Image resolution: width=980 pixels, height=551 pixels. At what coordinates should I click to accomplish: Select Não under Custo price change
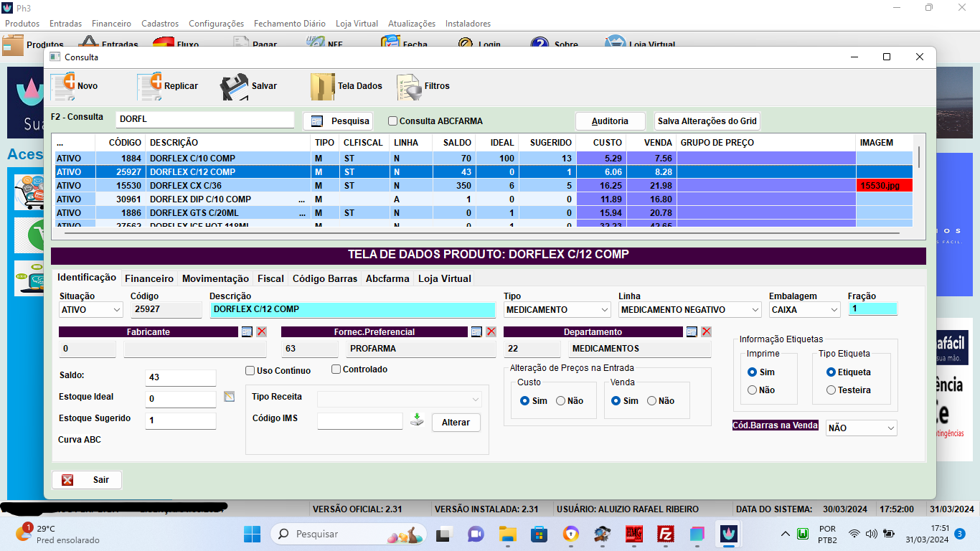(561, 401)
